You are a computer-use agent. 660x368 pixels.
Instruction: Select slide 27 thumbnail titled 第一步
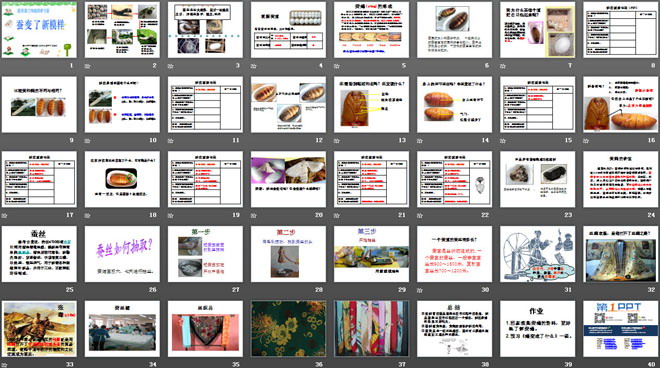tap(205, 254)
